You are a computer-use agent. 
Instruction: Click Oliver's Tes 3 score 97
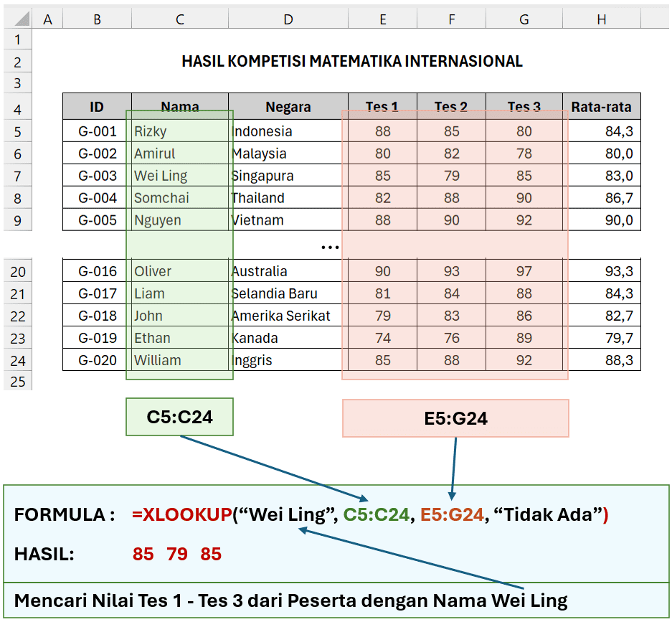pyautogui.click(x=524, y=271)
